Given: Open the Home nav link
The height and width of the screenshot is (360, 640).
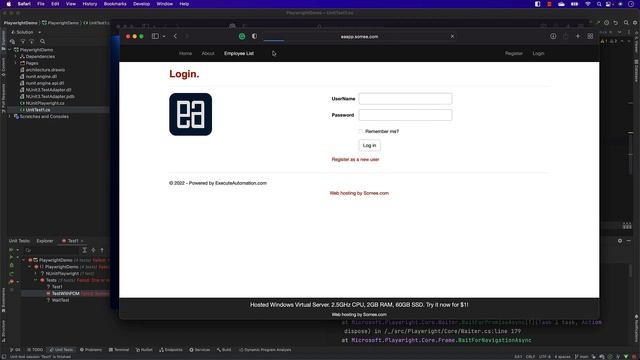Looking at the screenshot, I should (185, 53).
